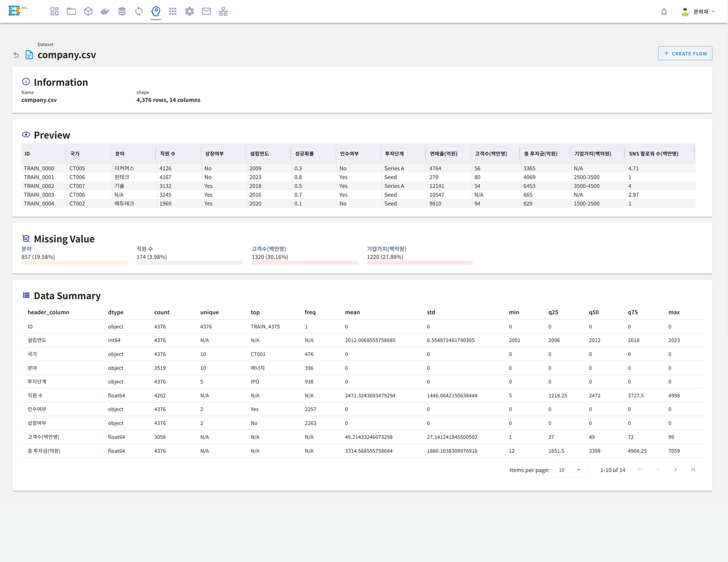Open the database stack icon

[122, 11]
